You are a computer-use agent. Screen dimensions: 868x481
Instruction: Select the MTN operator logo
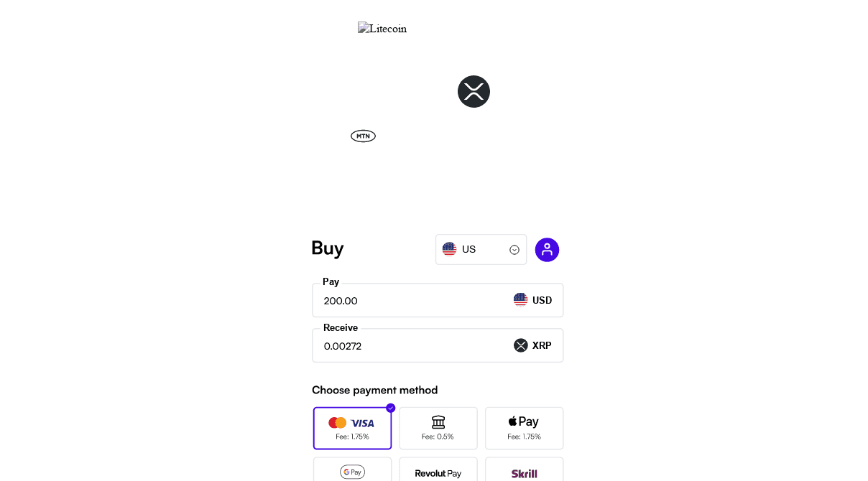[363, 136]
